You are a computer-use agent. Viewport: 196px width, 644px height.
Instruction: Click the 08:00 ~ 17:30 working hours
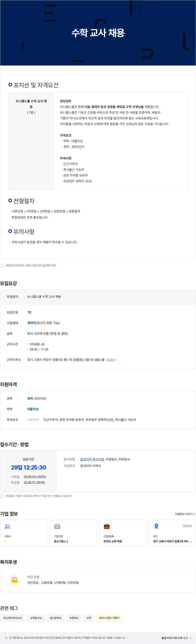39,349
